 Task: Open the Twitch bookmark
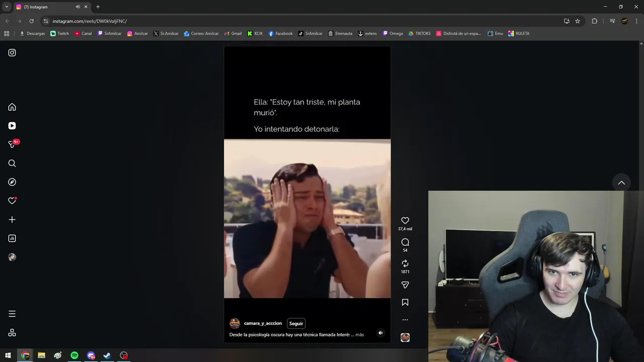(x=60, y=34)
